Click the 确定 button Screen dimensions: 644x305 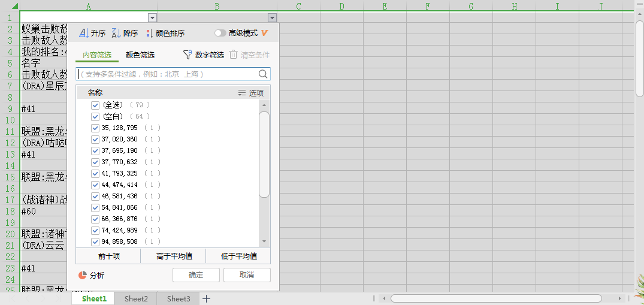[x=196, y=275]
